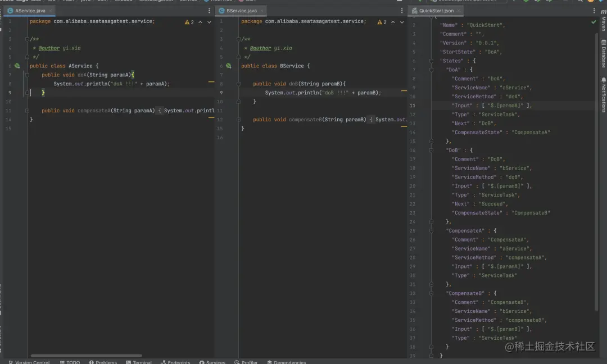Click the "compensateB" ServiceMethod value in QuickStart.json
Screen dimensions: 607x364
pyautogui.click(x=526, y=320)
